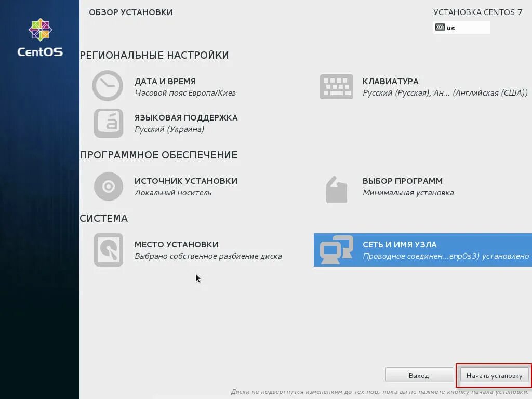This screenshot has height=399, width=532.
Task: Click Начать установку button
Action: tap(495, 375)
